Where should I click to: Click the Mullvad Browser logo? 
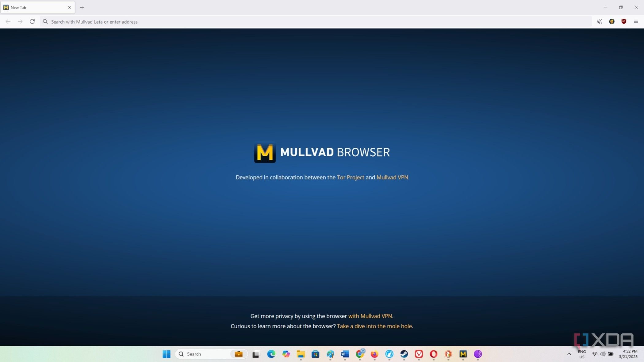tap(322, 152)
